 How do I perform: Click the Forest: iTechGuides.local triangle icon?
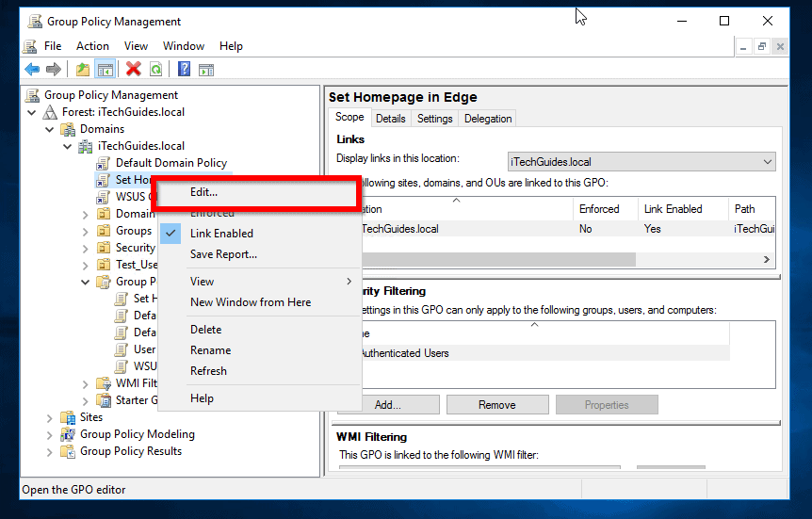pyautogui.click(x=50, y=112)
